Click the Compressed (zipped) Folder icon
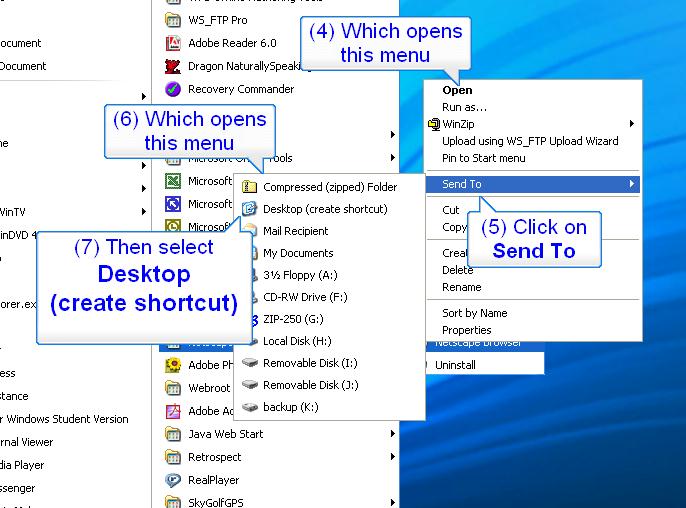Viewport: 686px width, 508px height. click(249, 187)
